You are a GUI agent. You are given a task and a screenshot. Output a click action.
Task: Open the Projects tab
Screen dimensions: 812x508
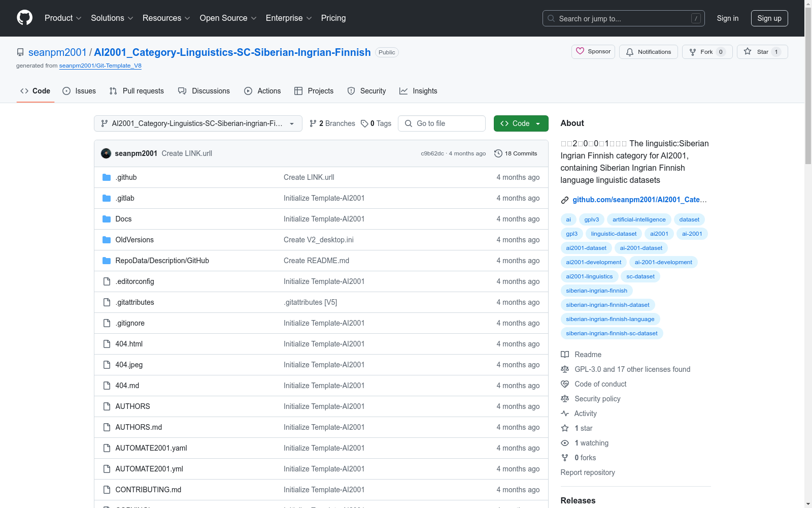point(314,91)
